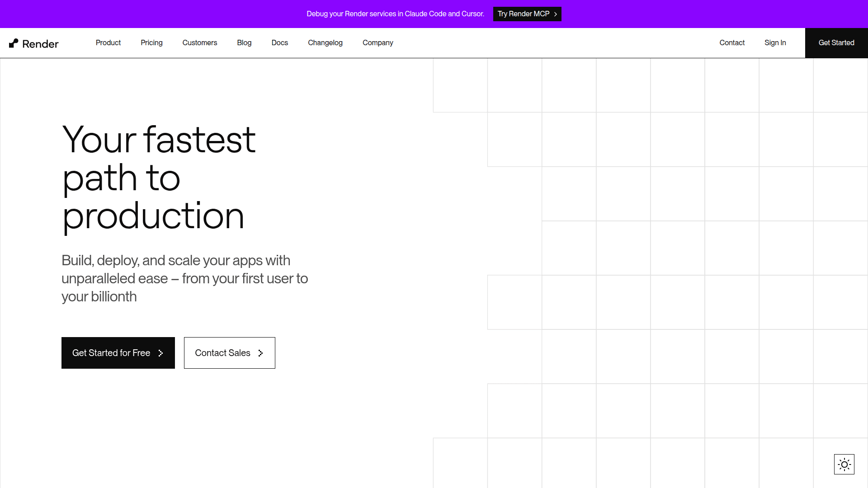The image size is (868, 488).
Task: Click the Get Started for Free button
Action: click(x=111, y=353)
